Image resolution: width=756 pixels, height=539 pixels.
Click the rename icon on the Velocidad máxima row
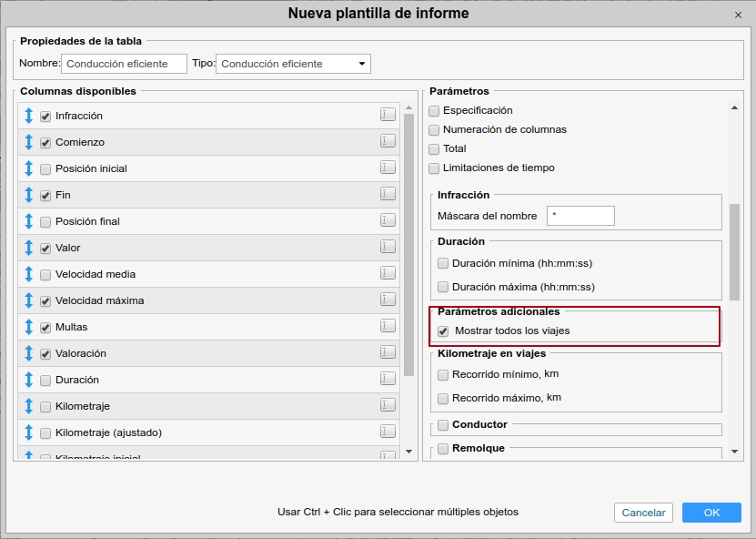[388, 300]
